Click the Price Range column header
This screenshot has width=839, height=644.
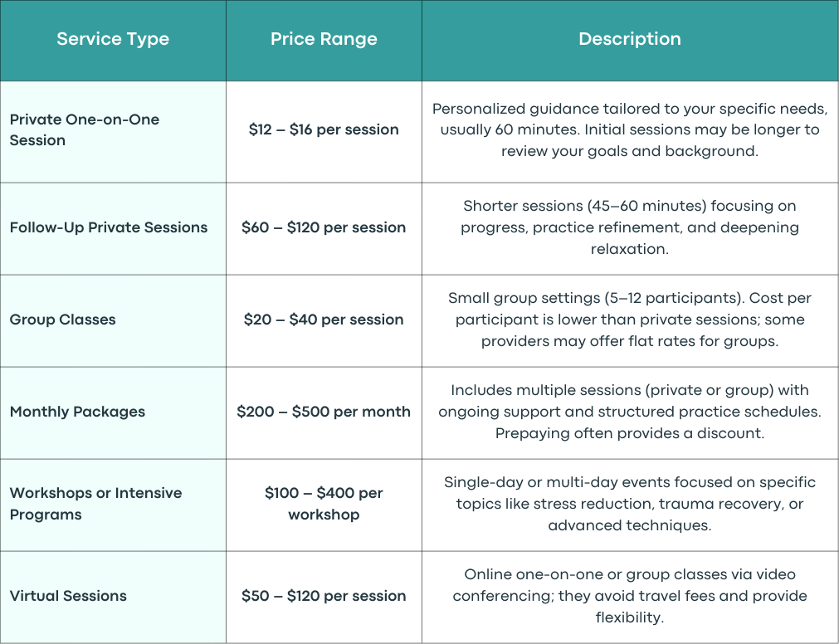point(324,41)
